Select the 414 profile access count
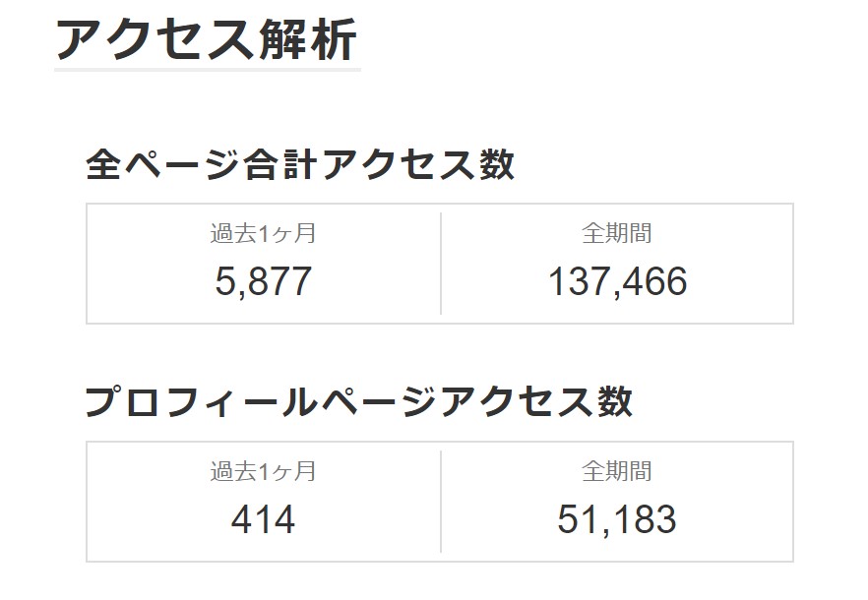 [264, 519]
